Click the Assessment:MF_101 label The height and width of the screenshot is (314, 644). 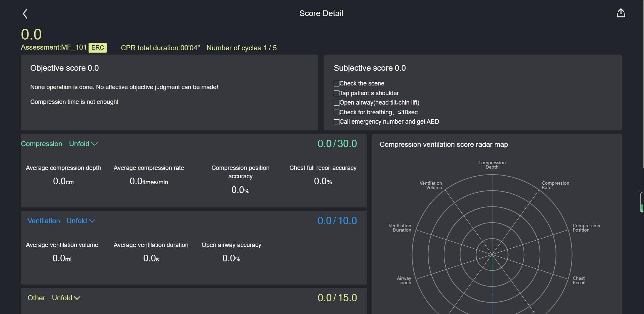pyautogui.click(x=54, y=47)
